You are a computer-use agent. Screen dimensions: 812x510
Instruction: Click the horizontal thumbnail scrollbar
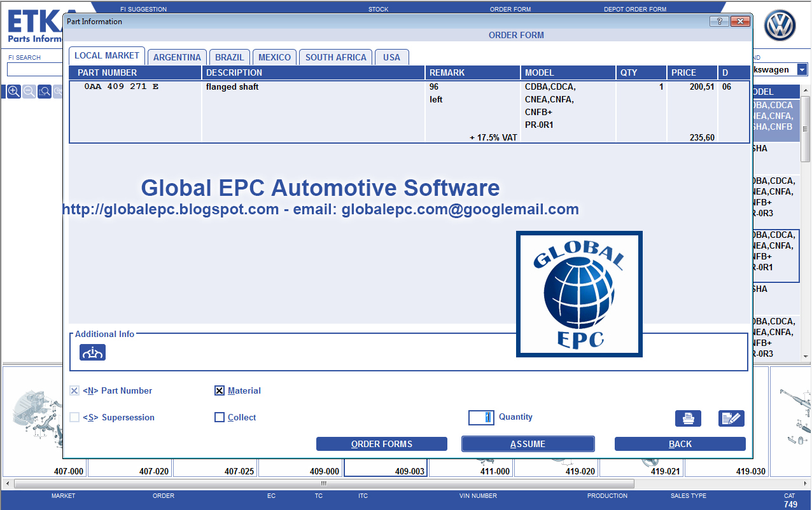(324, 484)
